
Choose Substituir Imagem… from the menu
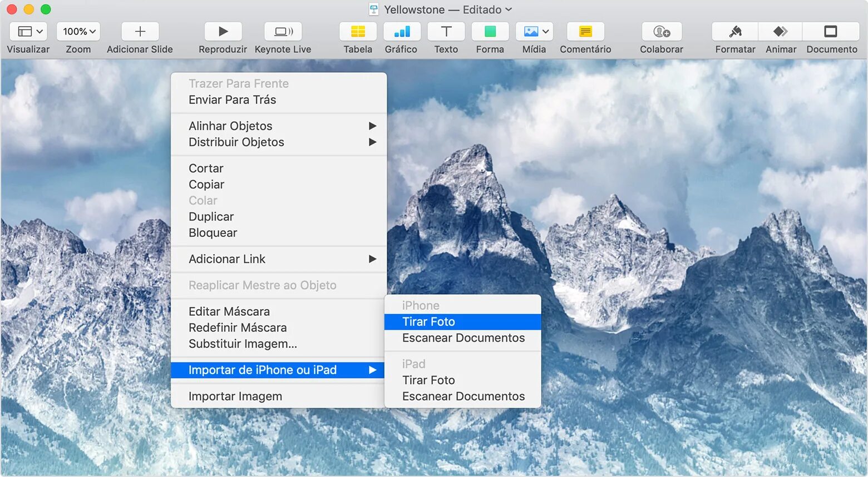(x=278, y=344)
